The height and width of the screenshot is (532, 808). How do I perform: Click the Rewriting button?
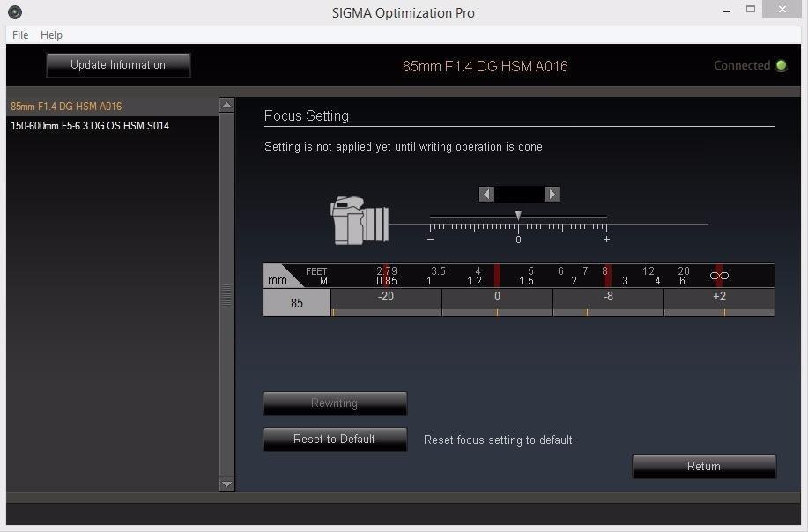pos(335,403)
